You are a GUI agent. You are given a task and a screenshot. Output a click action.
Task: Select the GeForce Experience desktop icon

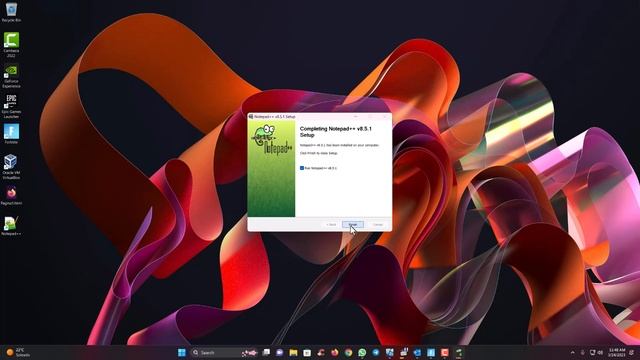coord(11,76)
